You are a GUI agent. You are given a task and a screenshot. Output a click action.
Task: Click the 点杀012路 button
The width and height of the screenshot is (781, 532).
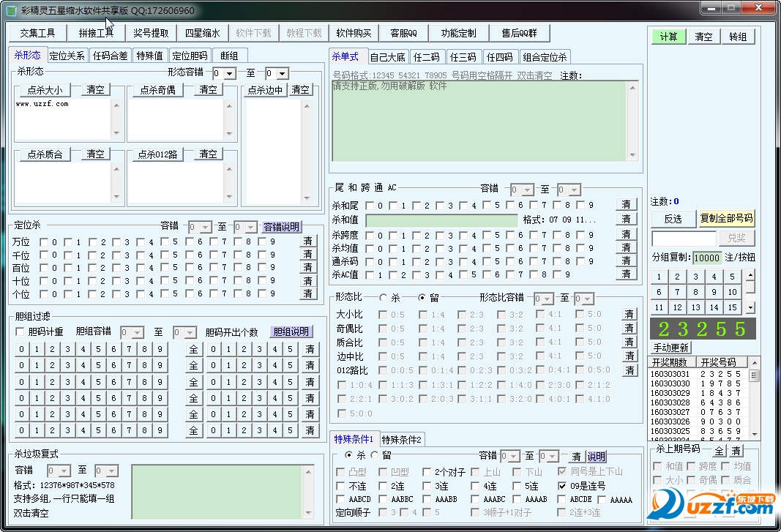pyautogui.click(x=157, y=154)
